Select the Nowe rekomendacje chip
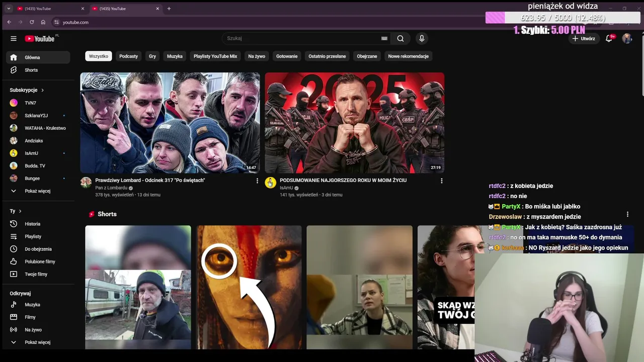644x362 pixels. tap(408, 56)
